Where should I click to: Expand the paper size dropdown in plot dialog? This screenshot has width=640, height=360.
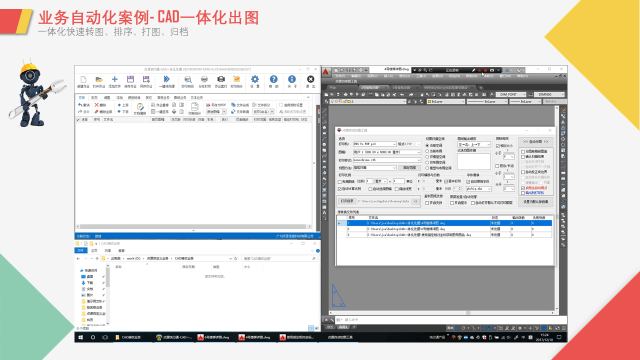pos(387,152)
